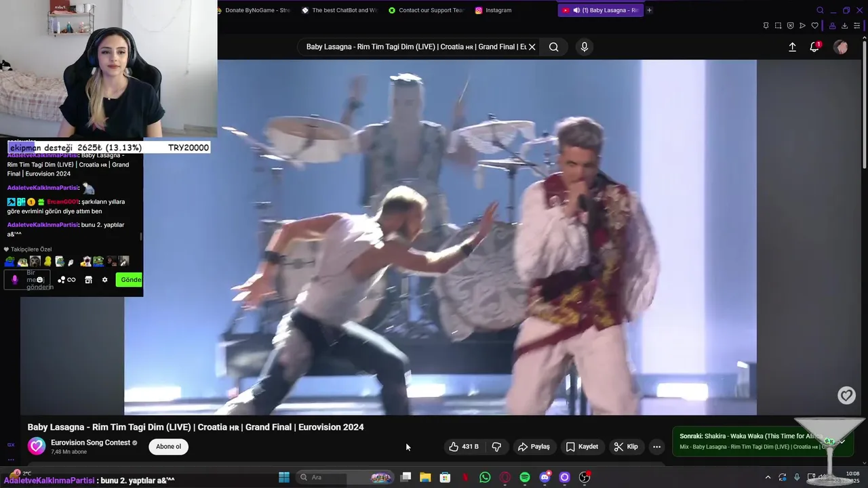Click the Klip clip button
The width and height of the screenshot is (868, 488).
tap(626, 447)
